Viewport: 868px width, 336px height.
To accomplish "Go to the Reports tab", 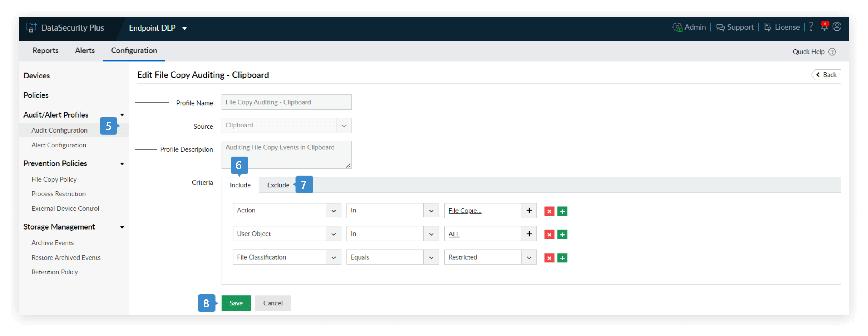I will tap(46, 50).
